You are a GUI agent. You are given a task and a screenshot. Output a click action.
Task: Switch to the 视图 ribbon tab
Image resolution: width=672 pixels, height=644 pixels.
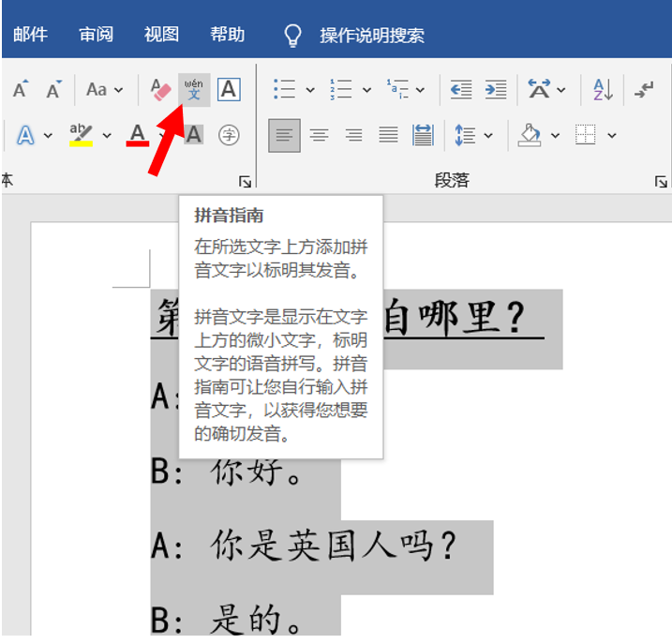tap(161, 35)
